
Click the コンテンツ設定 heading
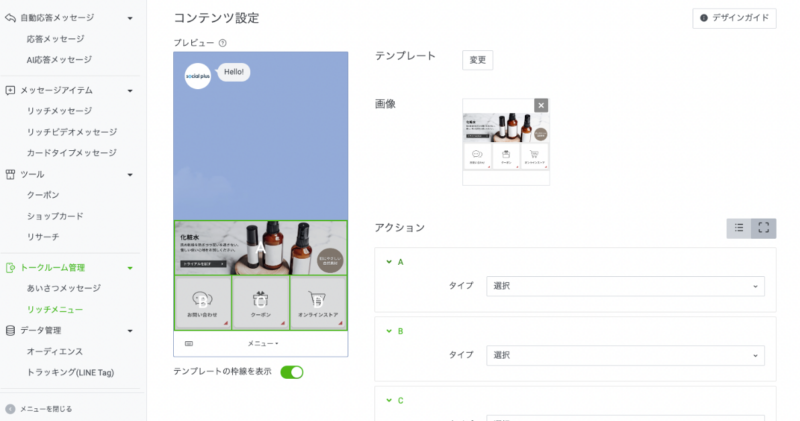pyautogui.click(x=217, y=18)
